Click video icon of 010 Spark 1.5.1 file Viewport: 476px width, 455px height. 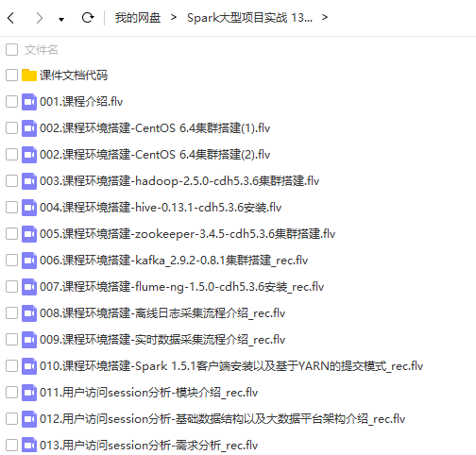[x=29, y=366]
